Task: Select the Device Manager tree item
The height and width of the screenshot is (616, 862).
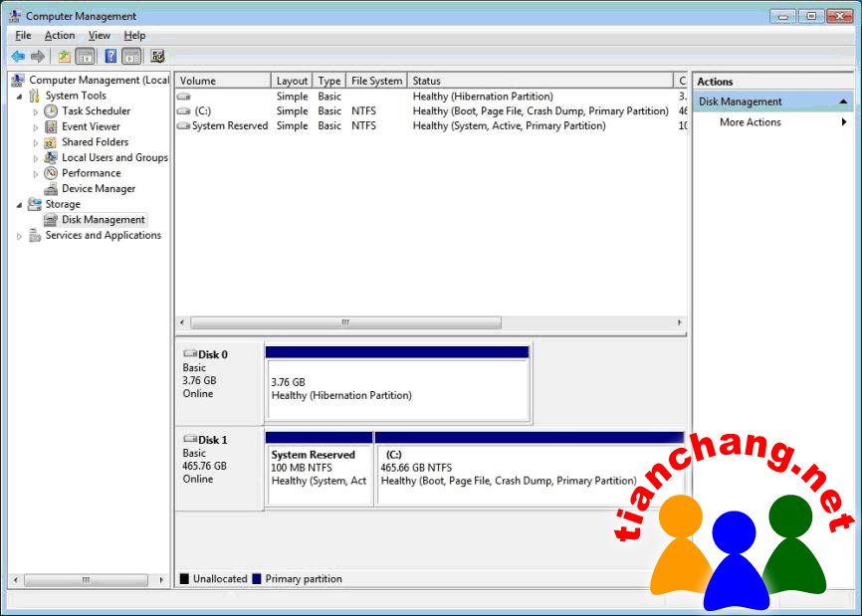Action: pyautogui.click(x=99, y=189)
